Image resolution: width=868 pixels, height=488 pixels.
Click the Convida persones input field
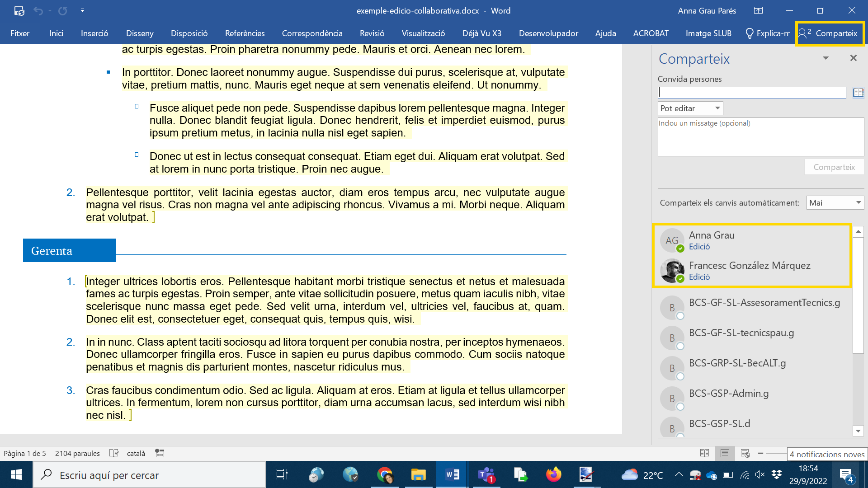click(x=751, y=93)
